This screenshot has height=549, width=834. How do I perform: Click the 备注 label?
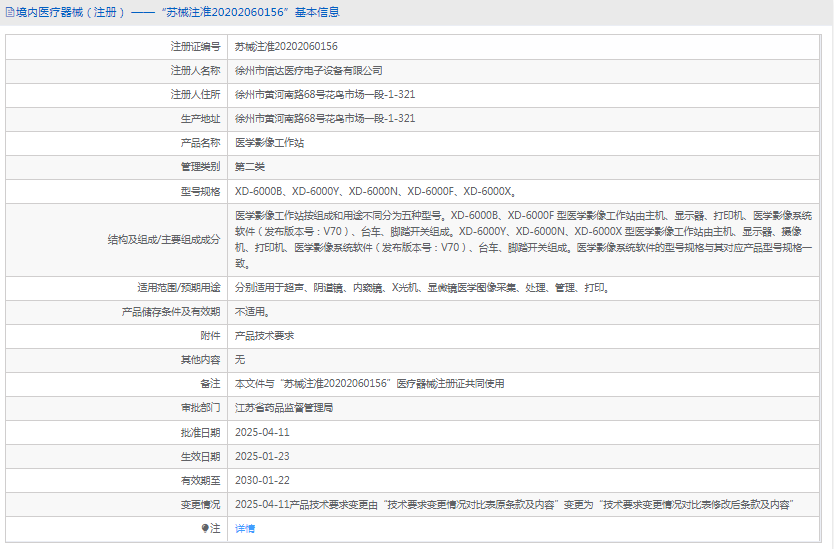point(210,384)
